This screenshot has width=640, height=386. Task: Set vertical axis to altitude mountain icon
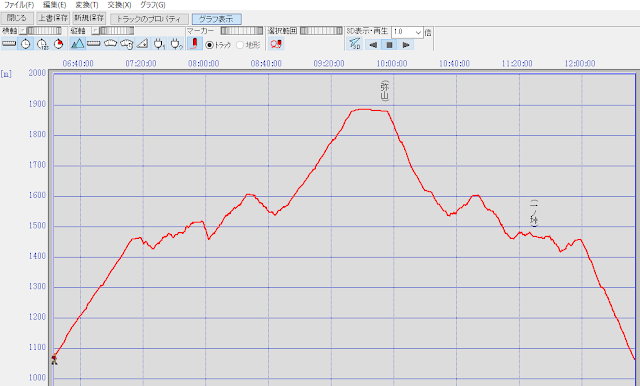(x=77, y=44)
